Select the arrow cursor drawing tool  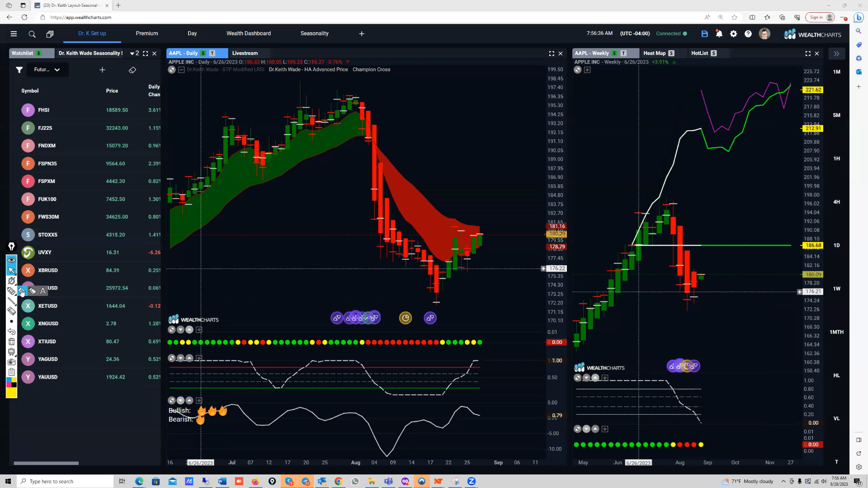tap(12, 270)
